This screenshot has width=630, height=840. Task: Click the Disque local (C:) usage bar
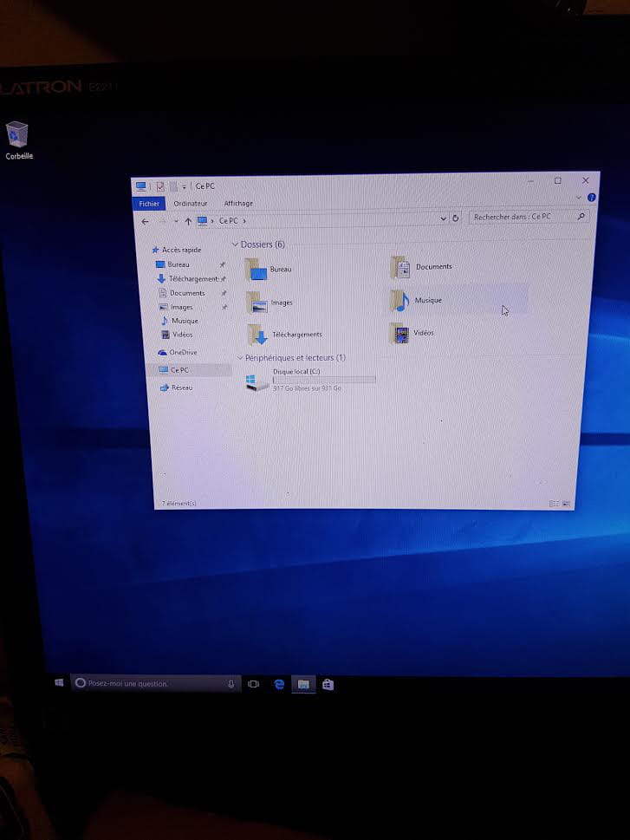(324, 380)
